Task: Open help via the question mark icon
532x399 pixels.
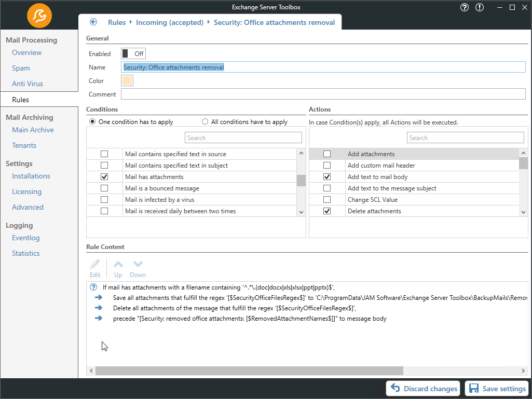Action: (x=463, y=7)
